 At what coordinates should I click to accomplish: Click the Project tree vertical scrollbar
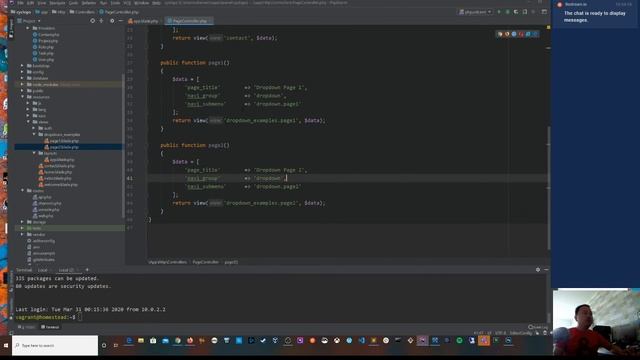click(123, 145)
